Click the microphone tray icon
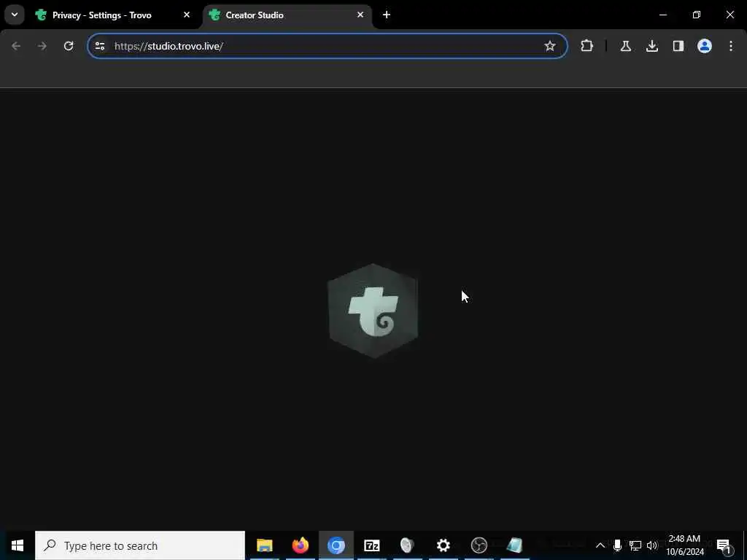 pyautogui.click(x=617, y=545)
